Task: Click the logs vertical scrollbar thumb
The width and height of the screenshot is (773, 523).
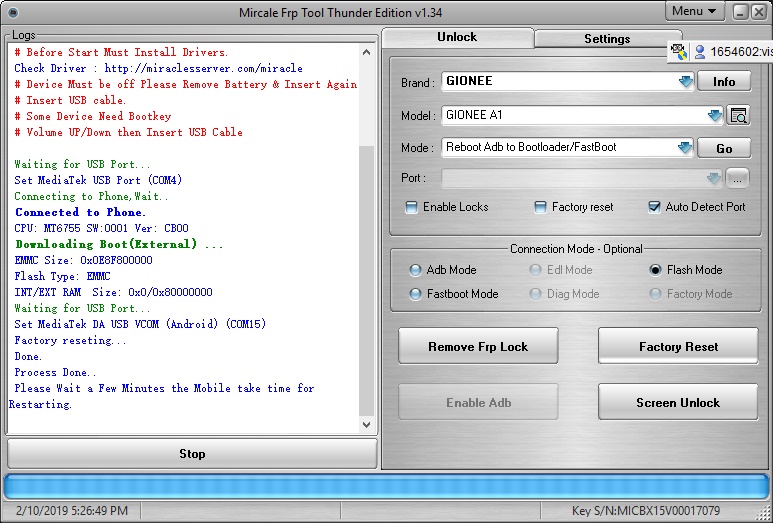Action: pyautogui.click(x=366, y=281)
